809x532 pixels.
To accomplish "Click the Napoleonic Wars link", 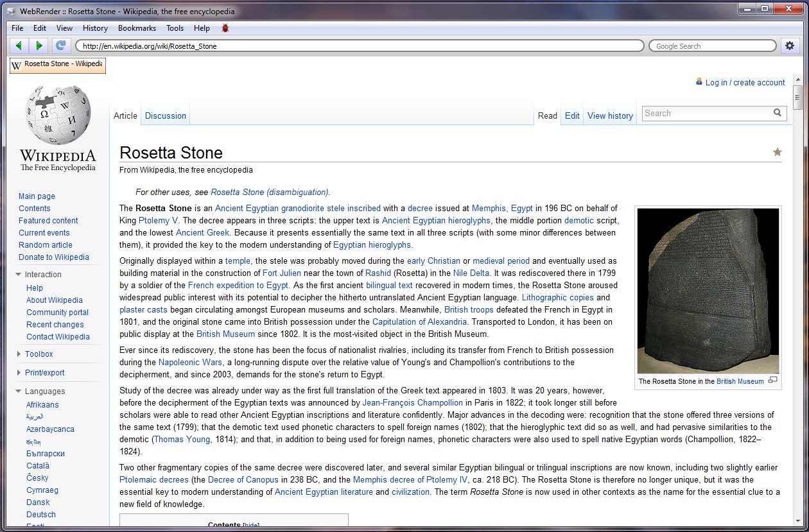I will pos(189,363).
